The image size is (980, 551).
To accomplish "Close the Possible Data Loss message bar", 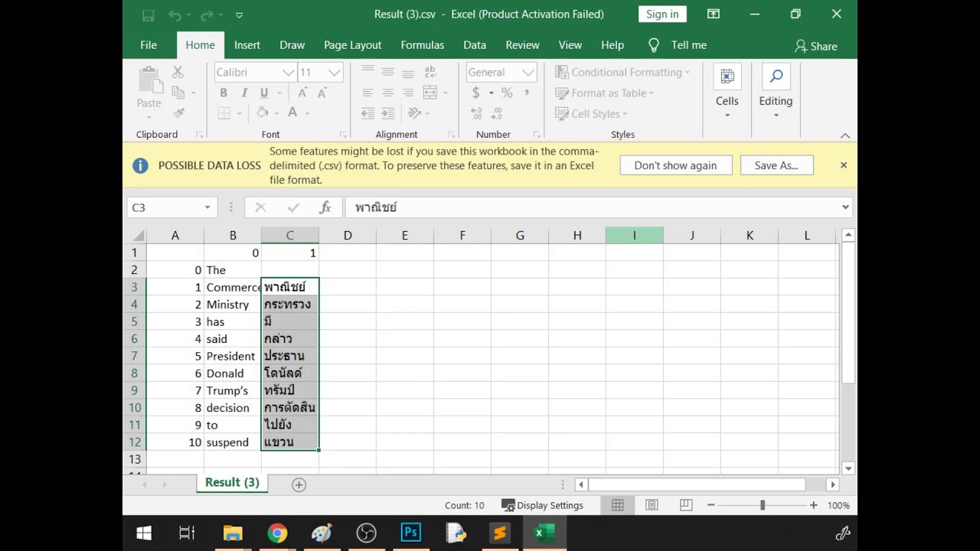I will [843, 165].
